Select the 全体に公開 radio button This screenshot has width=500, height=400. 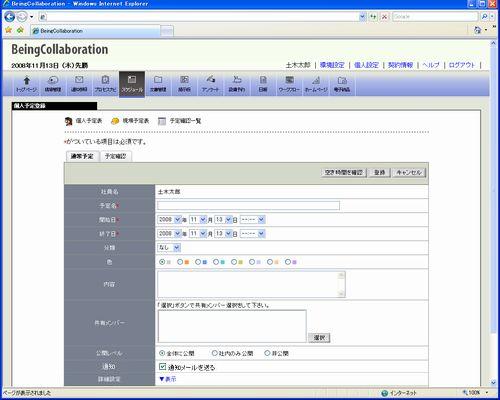tap(162, 353)
